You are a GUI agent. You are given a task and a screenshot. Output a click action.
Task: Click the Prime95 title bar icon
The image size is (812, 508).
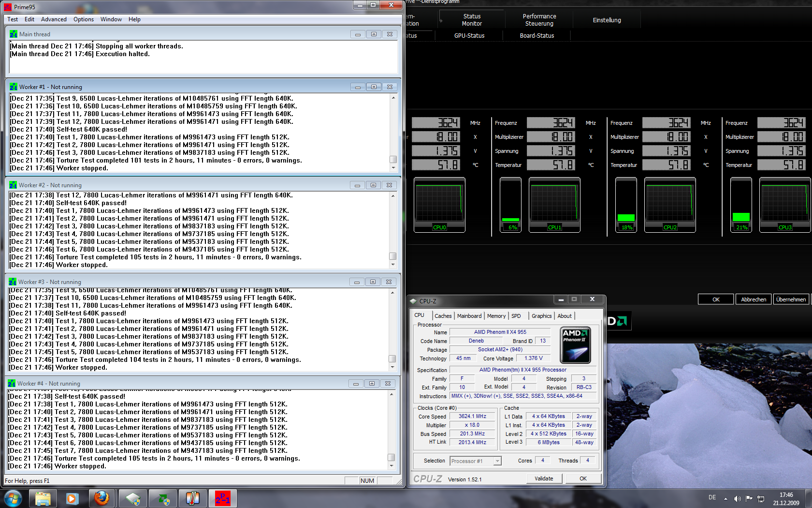(8, 7)
